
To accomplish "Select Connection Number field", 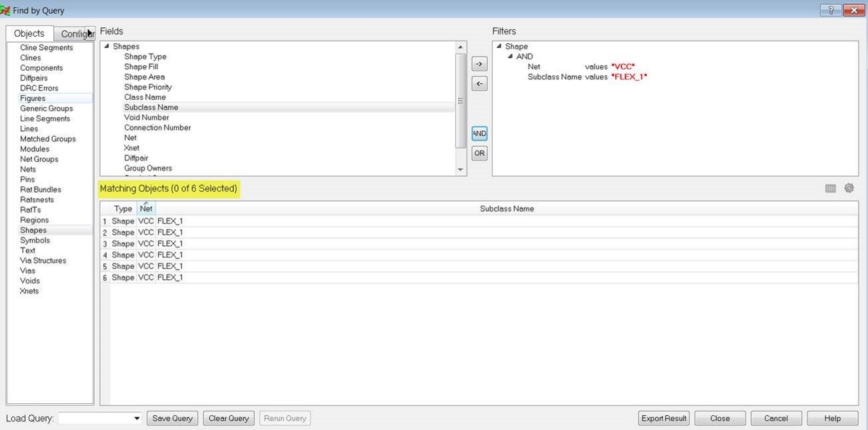I will coord(157,128).
